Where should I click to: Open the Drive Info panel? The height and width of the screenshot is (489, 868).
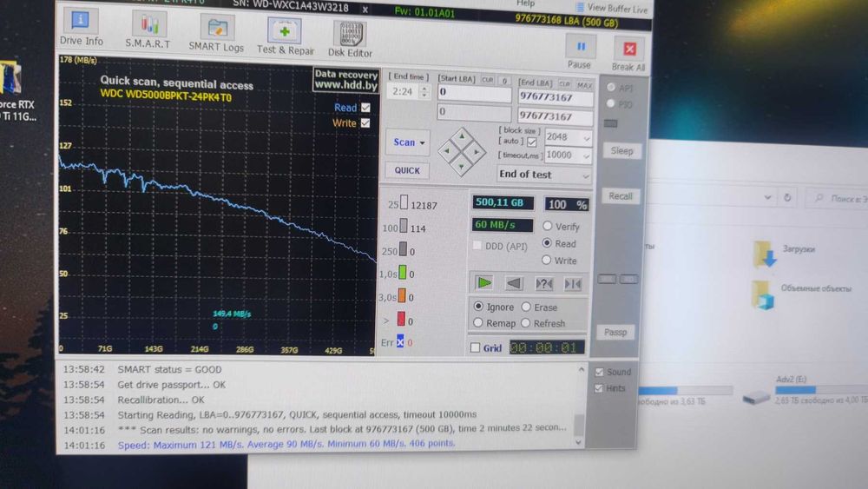point(81,28)
